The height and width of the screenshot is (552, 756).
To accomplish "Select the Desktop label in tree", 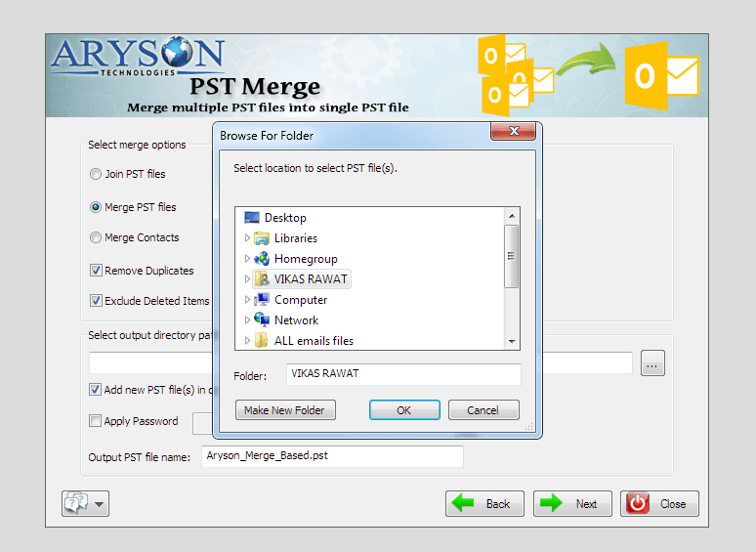I will [285, 218].
